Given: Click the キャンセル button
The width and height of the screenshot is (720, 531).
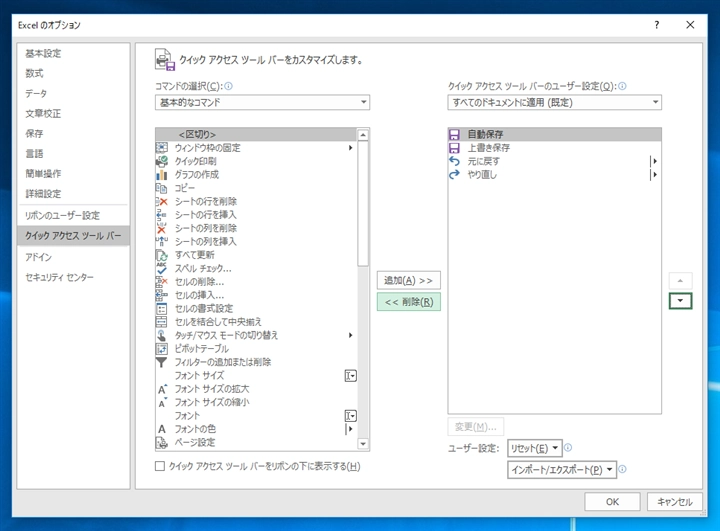Looking at the screenshot, I should pos(675,502).
